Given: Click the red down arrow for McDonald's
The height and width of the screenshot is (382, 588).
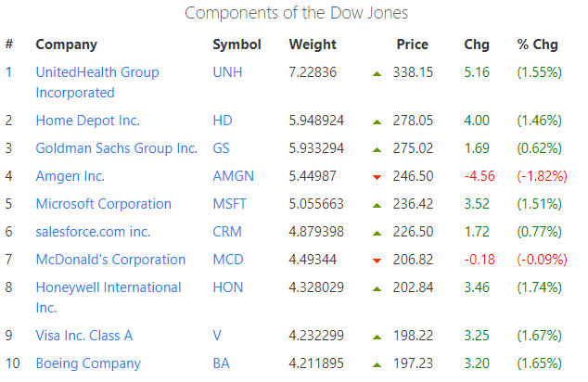Looking at the screenshot, I should [377, 260].
